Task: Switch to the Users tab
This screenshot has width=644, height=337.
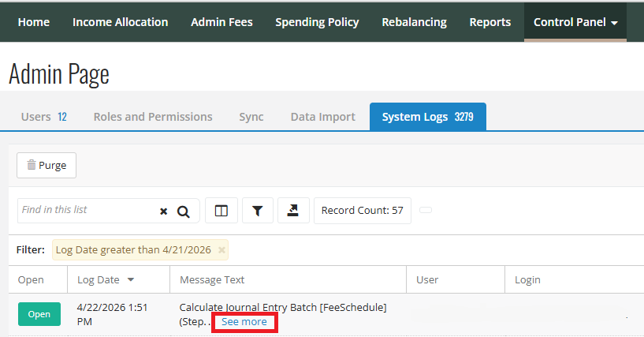Action: 44,117
